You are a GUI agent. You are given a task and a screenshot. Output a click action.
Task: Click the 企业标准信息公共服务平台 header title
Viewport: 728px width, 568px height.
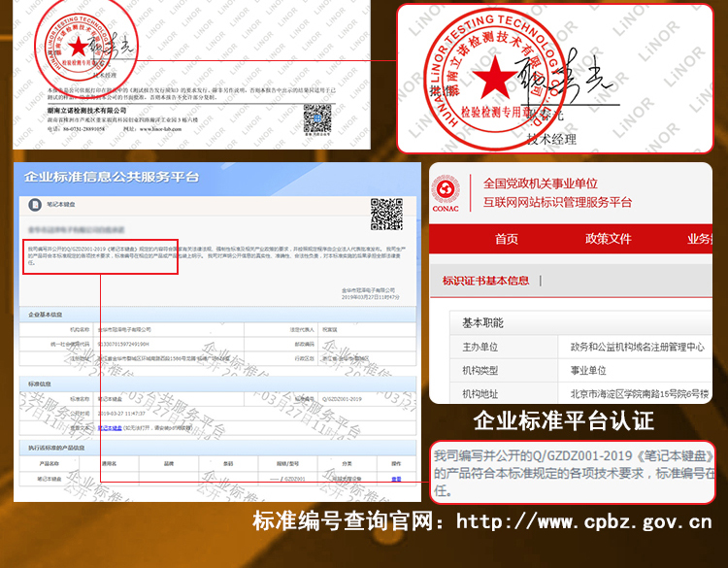point(112,177)
